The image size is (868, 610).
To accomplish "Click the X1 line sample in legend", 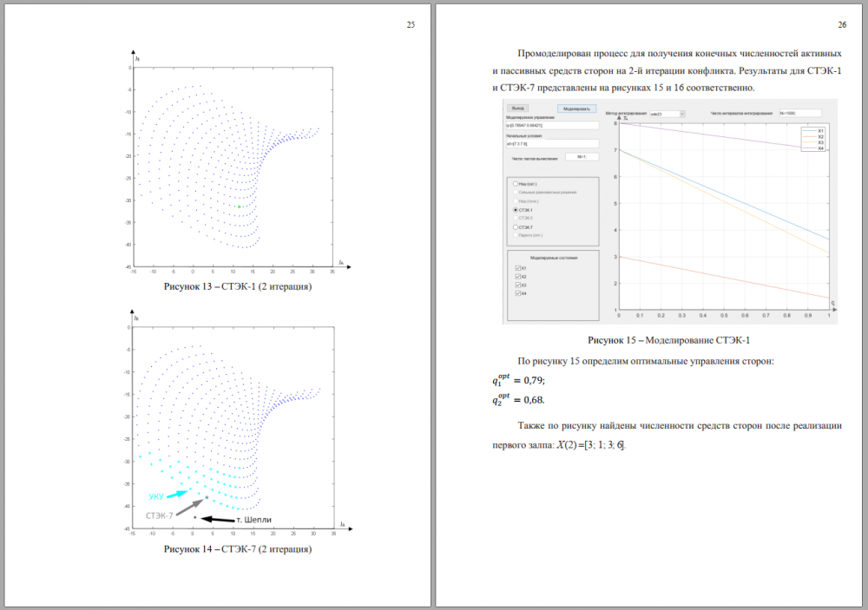I will pyautogui.click(x=811, y=131).
